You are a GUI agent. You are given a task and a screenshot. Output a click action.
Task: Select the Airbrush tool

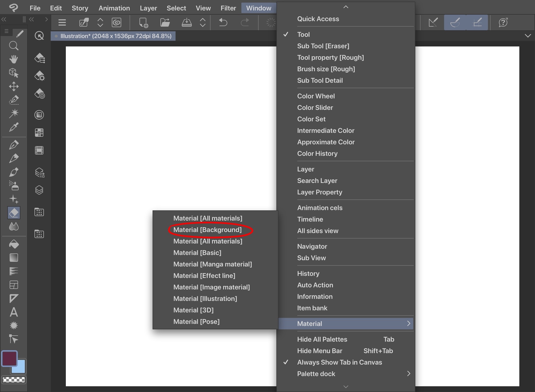tap(14, 186)
